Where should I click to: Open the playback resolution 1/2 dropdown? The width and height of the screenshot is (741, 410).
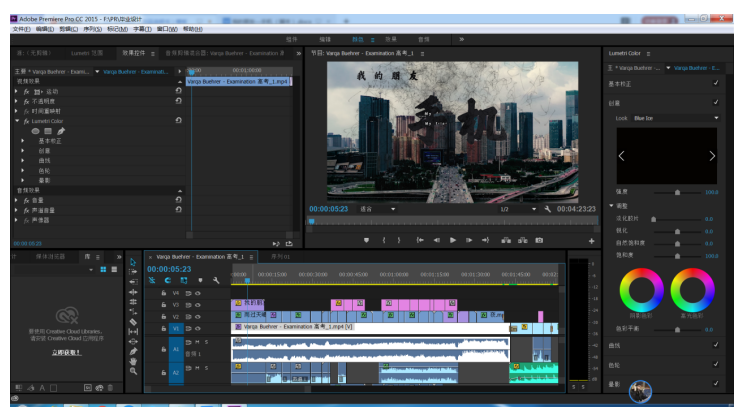pos(518,209)
